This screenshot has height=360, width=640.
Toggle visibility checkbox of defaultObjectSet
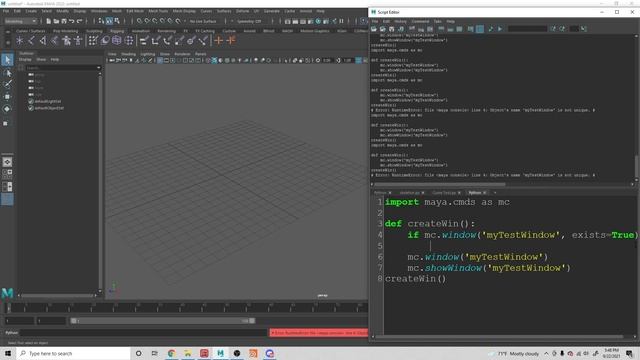pyautogui.click(x=31, y=108)
